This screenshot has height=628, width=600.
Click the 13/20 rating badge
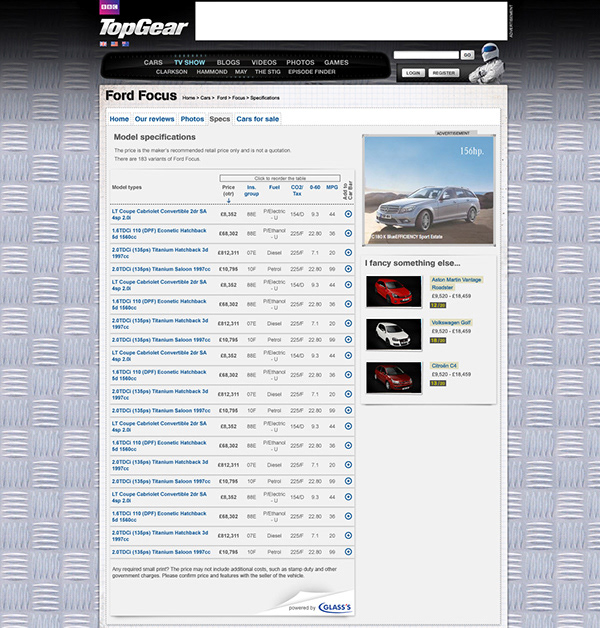(x=438, y=383)
